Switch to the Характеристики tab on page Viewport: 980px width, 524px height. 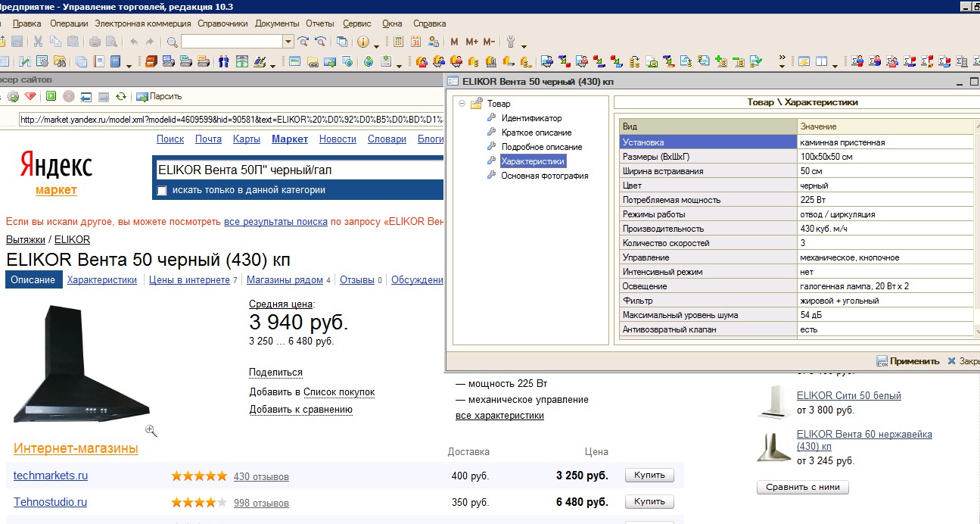[102, 280]
